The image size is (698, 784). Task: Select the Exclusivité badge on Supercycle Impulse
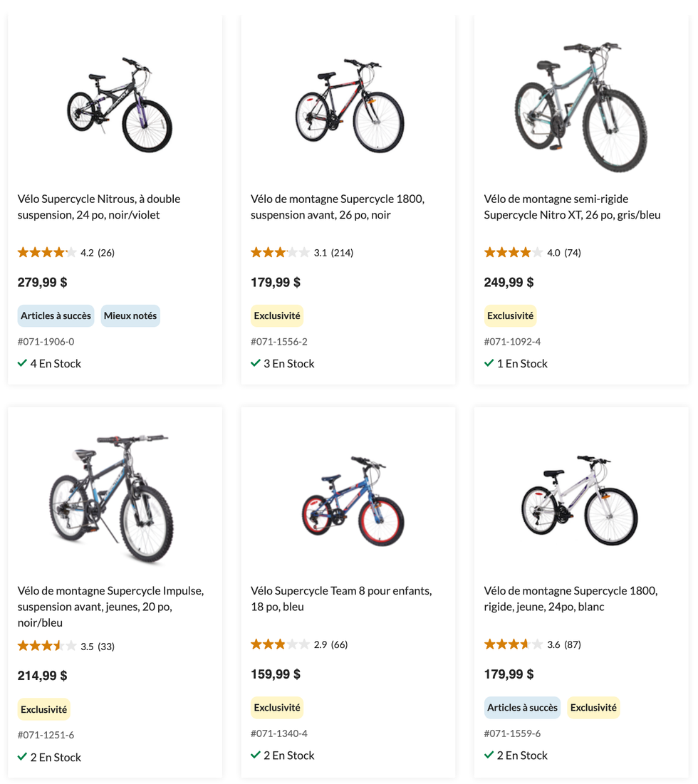(x=43, y=709)
